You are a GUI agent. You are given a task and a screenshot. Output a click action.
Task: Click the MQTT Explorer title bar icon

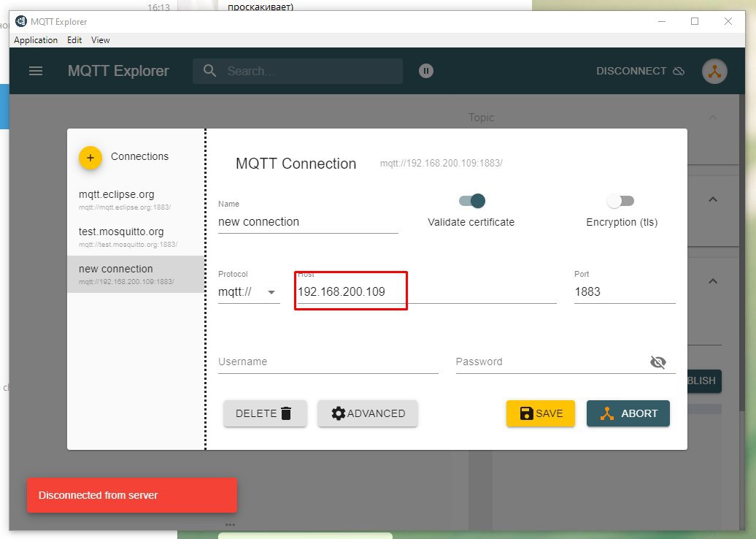coord(20,21)
